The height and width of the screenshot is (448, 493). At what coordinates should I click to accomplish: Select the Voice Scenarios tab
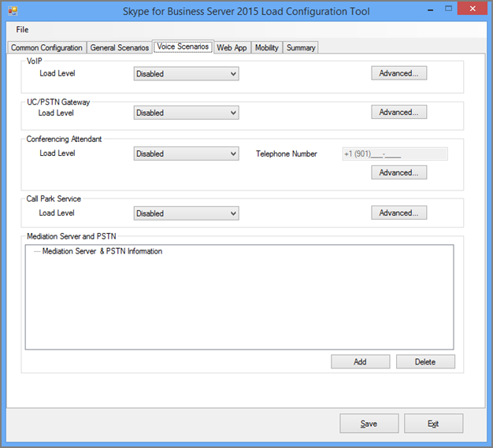[183, 46]
